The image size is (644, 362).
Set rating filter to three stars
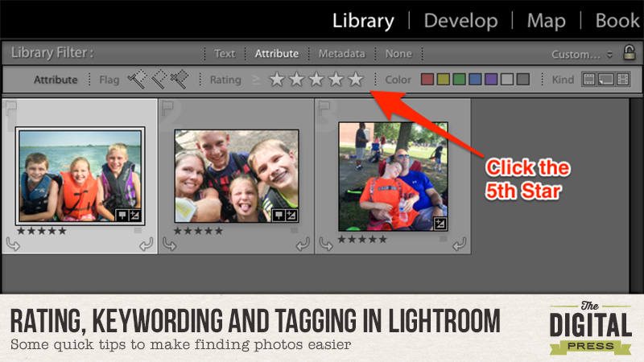tap(316, 79)
